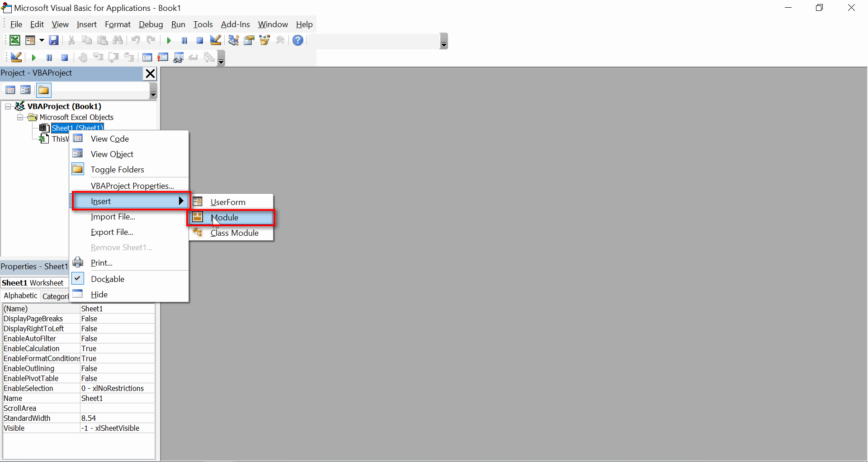Open Visual Basic Help question mark icon

click(x=298, y=40)
